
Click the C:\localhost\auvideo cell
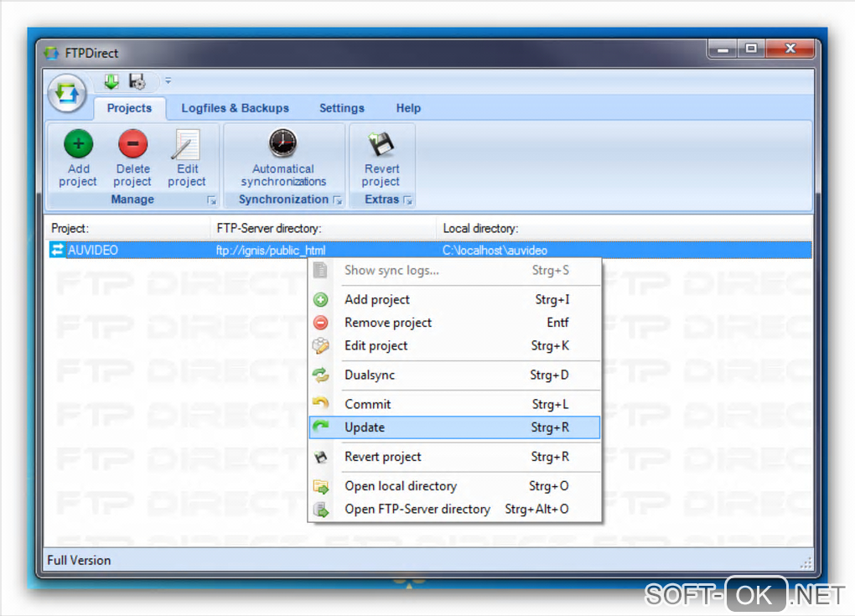point(495,251)
